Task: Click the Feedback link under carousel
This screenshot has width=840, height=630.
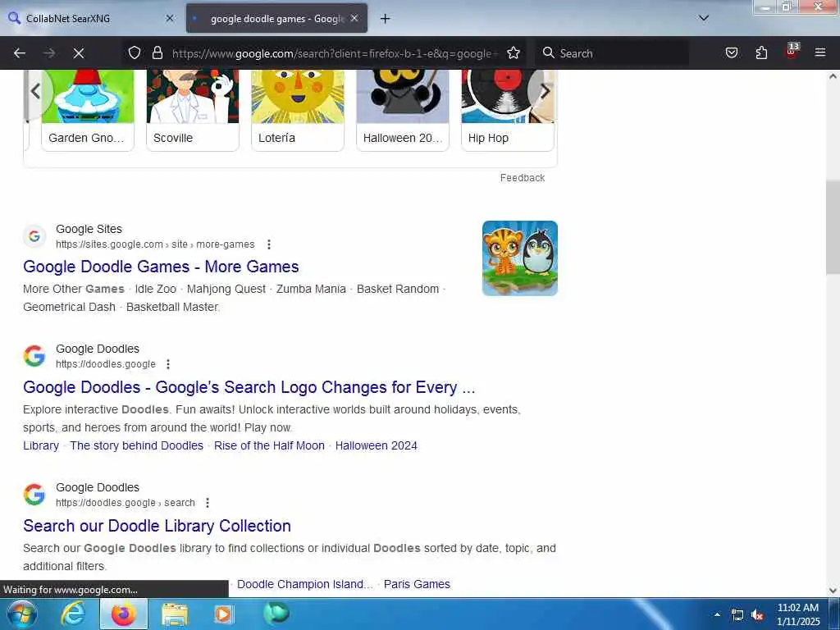Action: [x=523, y=178]
